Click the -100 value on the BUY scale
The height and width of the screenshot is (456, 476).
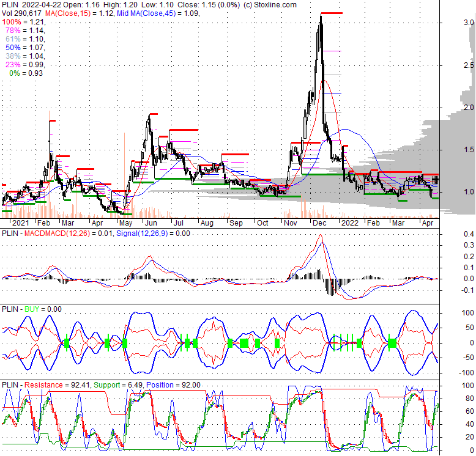click(x=467, y=373)
